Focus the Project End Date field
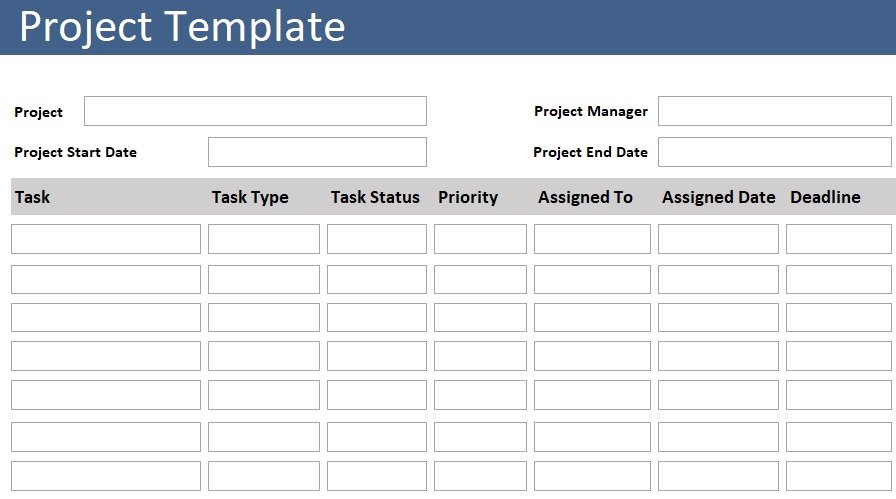Image resolution: width=896 pixels, height=499 pixels. (774, 152)
